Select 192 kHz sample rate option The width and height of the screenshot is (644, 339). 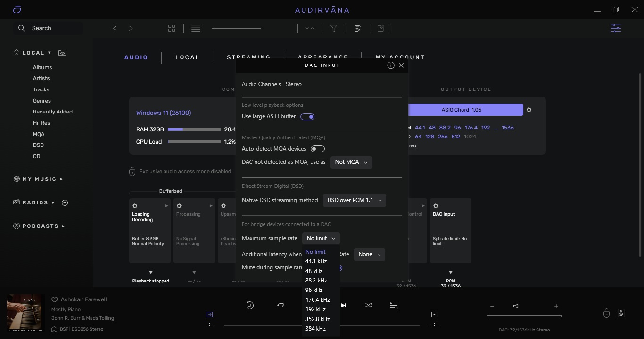315,309
